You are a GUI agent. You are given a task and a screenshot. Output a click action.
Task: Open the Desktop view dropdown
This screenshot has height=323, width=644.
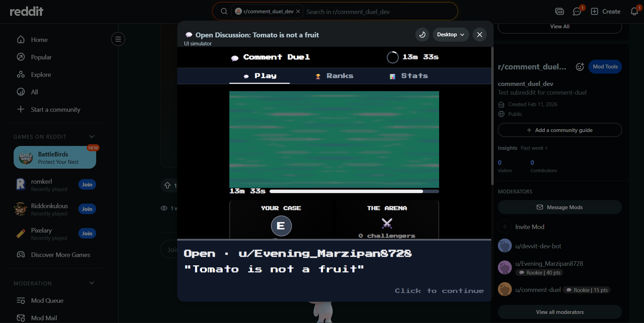coord(451,35)
